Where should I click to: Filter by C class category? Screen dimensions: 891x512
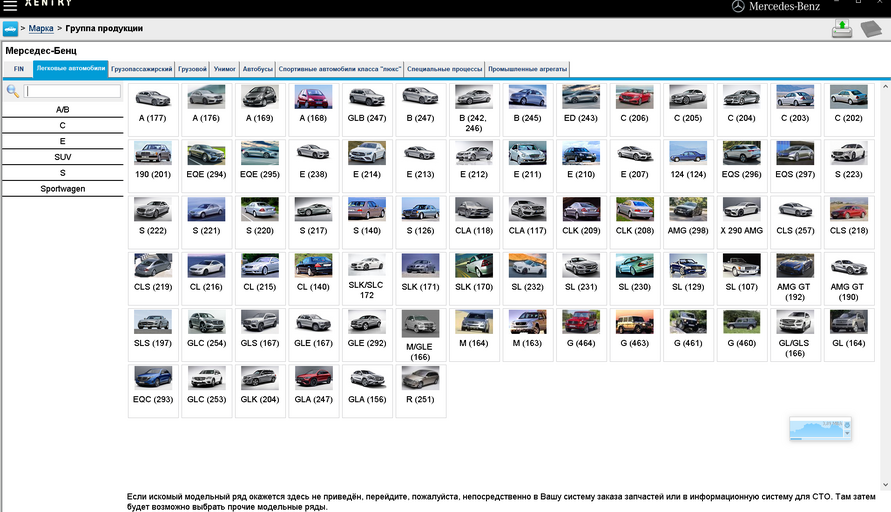(x=63, y=126)
